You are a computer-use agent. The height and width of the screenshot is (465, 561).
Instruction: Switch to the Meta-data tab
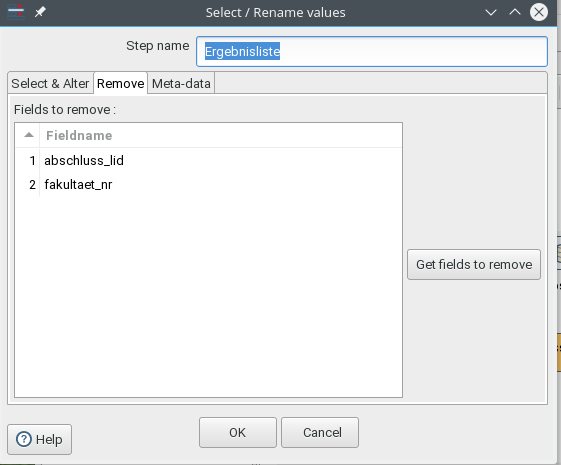coord(181,83)
